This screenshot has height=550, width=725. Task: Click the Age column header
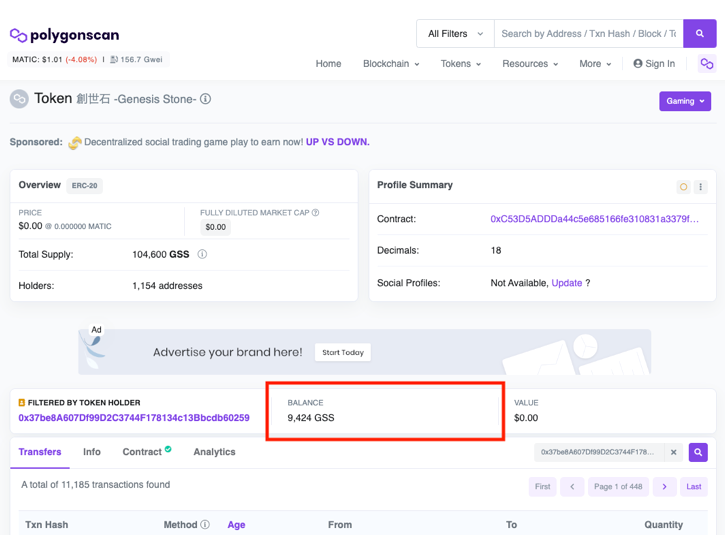click(x=236, y=524)
